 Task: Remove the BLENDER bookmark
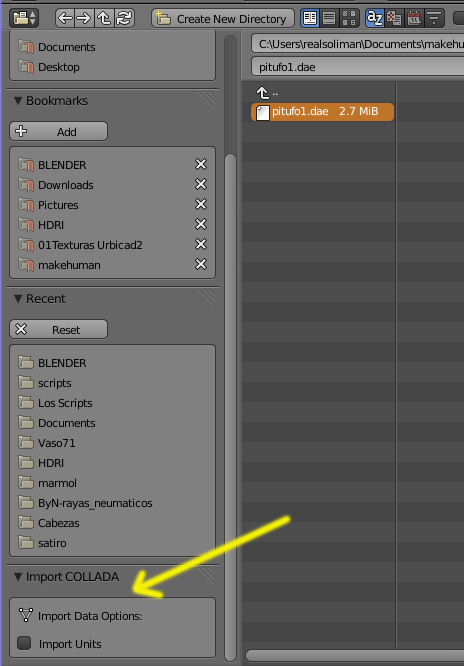[201, 164]
